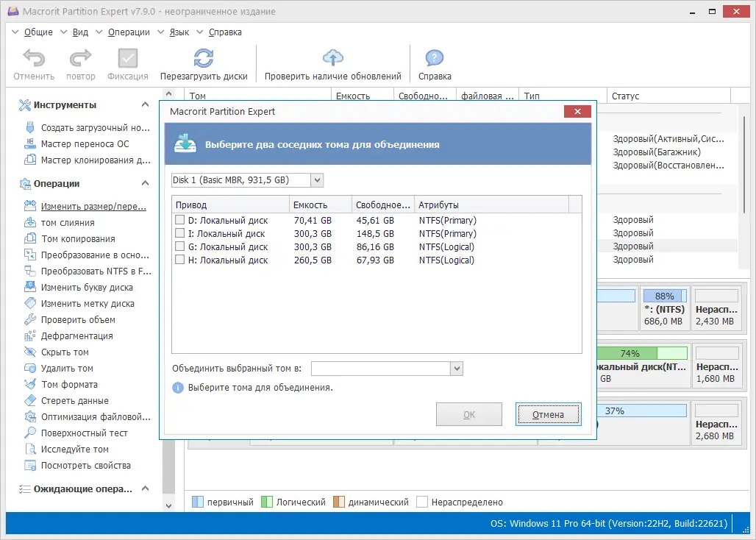Sort by the Привод column header
756x540 pixels.
pyautogui.click(x=230, y=205)
